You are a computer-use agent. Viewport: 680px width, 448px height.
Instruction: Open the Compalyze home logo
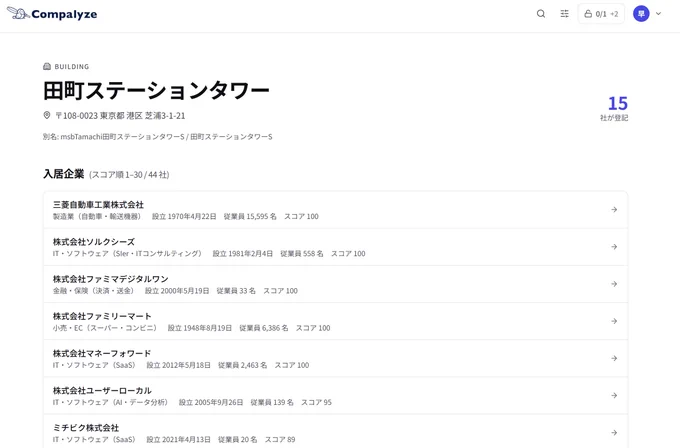point(52,13)
